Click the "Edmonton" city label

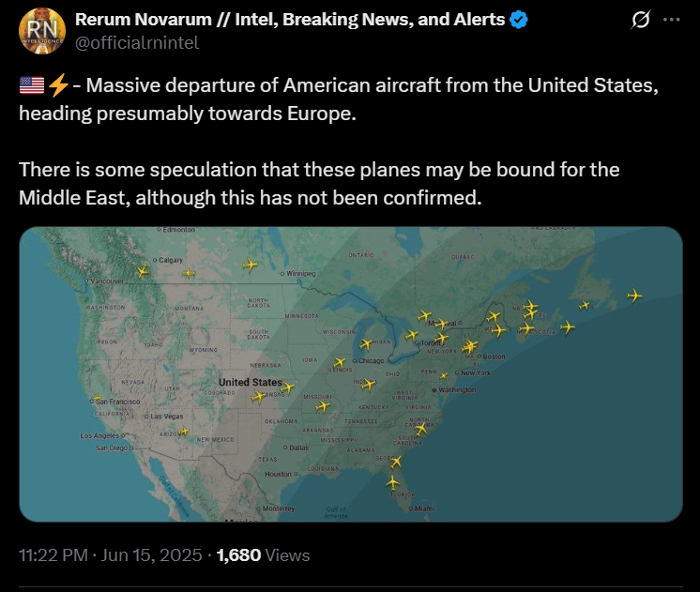click(179, 230)
